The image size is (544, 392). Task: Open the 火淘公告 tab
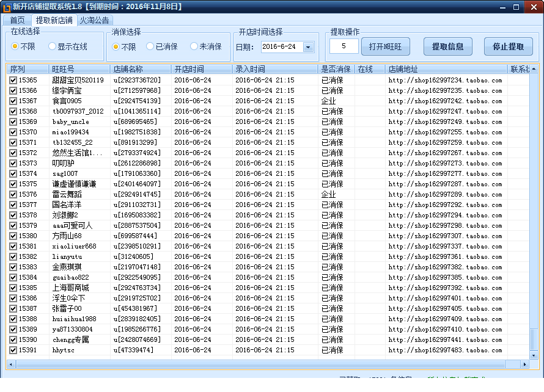pyautogui.click(x=94, y=20)
